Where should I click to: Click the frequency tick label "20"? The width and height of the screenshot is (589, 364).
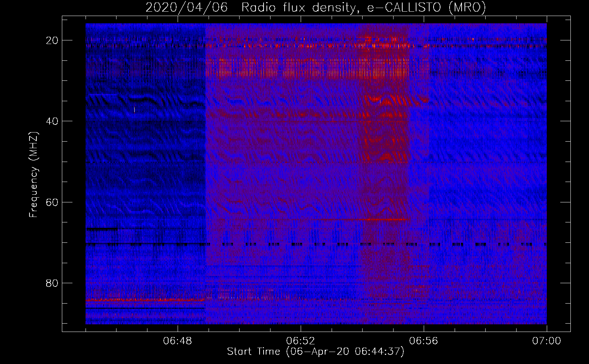pyautogui.click(x=52, y=40)
